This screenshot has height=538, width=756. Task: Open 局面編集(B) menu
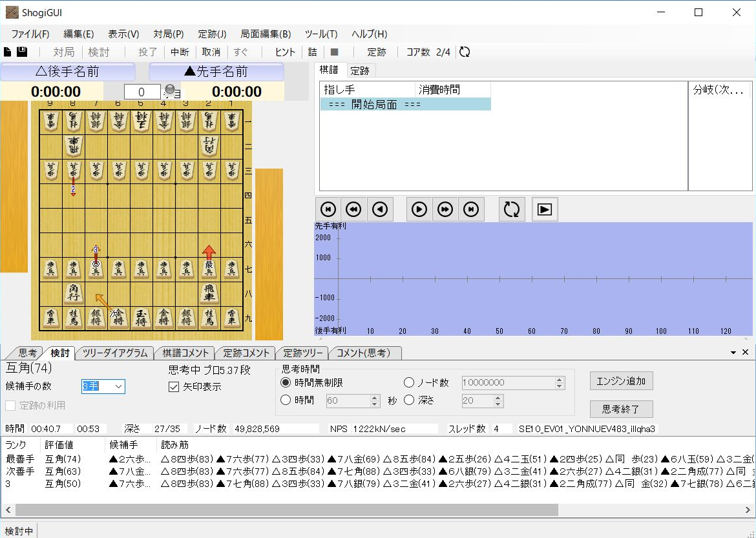point(266,34)
